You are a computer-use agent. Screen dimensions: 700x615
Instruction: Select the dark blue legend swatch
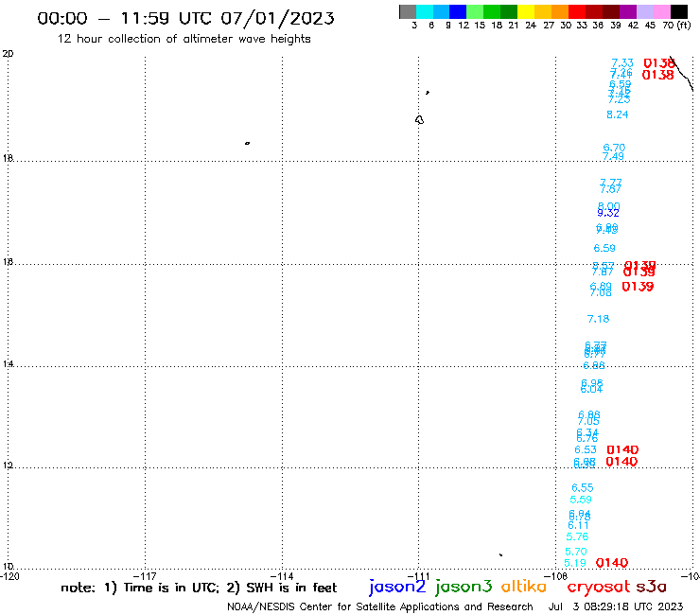pos(458,11)
